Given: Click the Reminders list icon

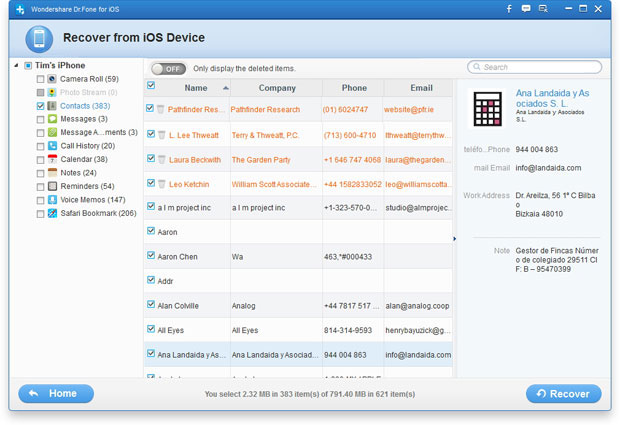Looking at the screenshot, I should click(52, 186).
